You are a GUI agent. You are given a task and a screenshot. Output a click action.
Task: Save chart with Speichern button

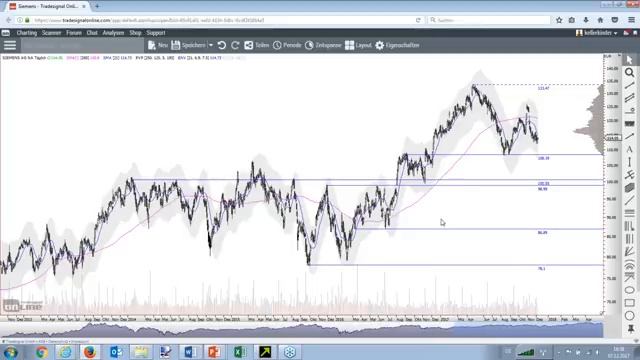click(188, 45)
